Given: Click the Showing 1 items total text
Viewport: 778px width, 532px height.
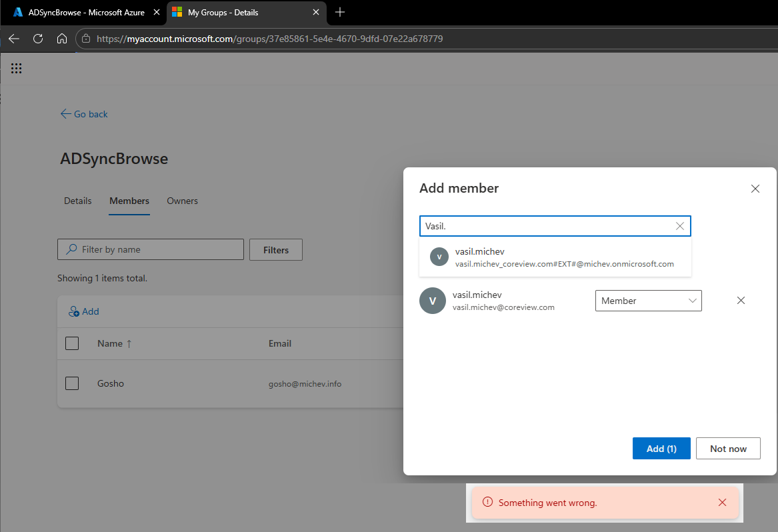Looking at the screenshot, I should (102, 279).
